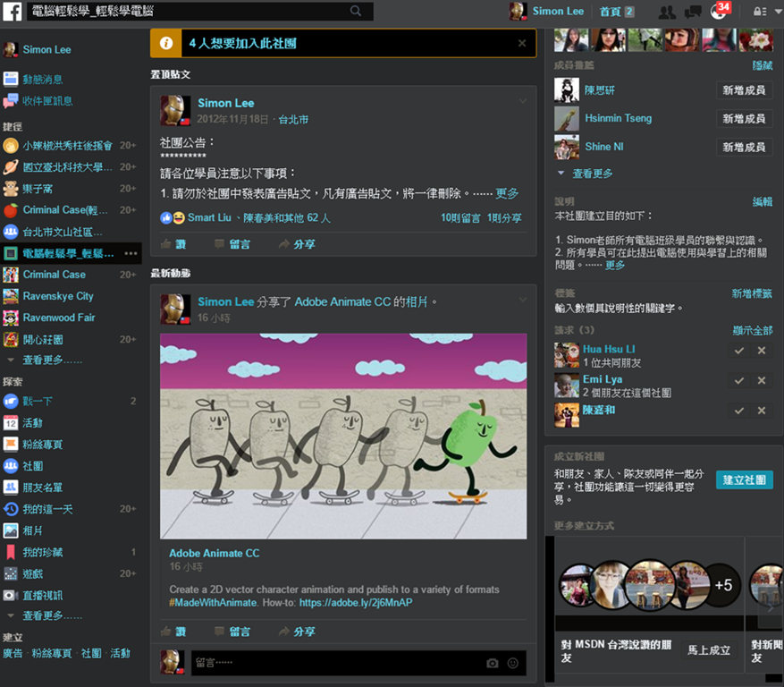Add 陳思妍 as member
Image resolution: width=784 pixels, height=687 pixels.
pyautogui.click(x=744, y=90)
